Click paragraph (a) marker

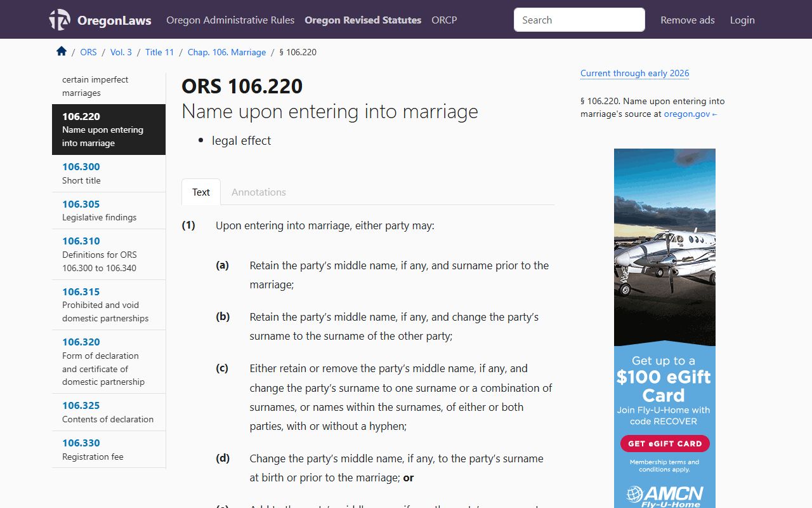point(222,265)
